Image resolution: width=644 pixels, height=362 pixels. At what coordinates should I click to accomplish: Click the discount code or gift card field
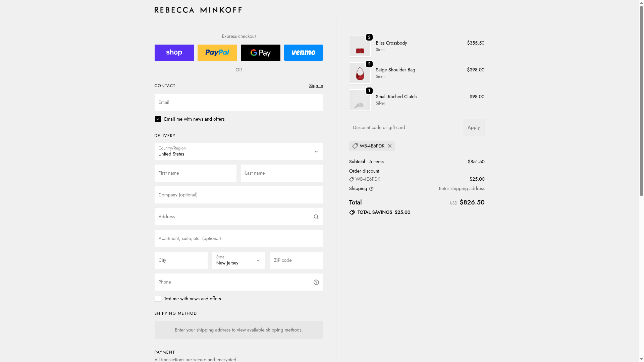(x=406, y=128)
